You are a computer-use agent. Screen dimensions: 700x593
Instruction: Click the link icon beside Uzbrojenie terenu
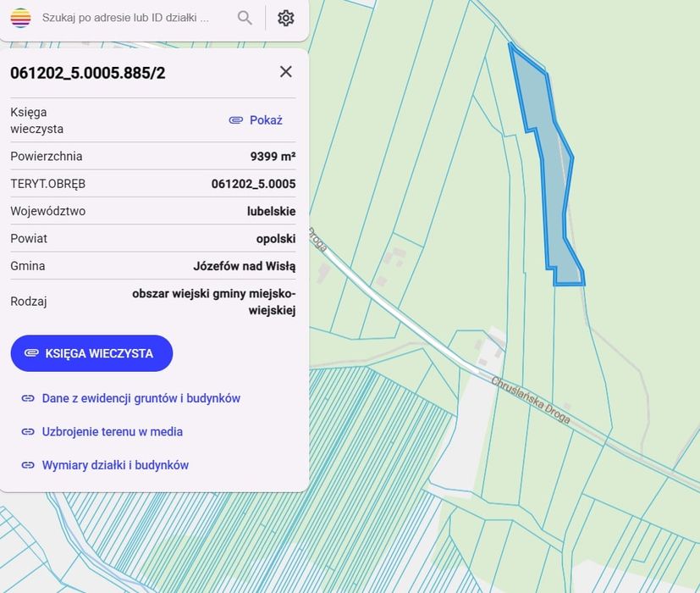click(x=28, y=432)
